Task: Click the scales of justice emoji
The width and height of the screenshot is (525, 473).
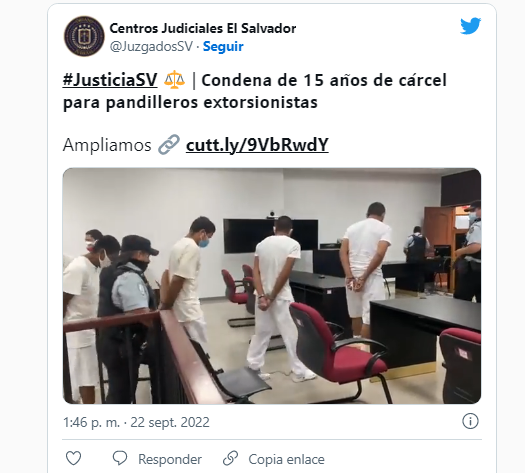Action: pyautogui.click(x=174, y=80)
